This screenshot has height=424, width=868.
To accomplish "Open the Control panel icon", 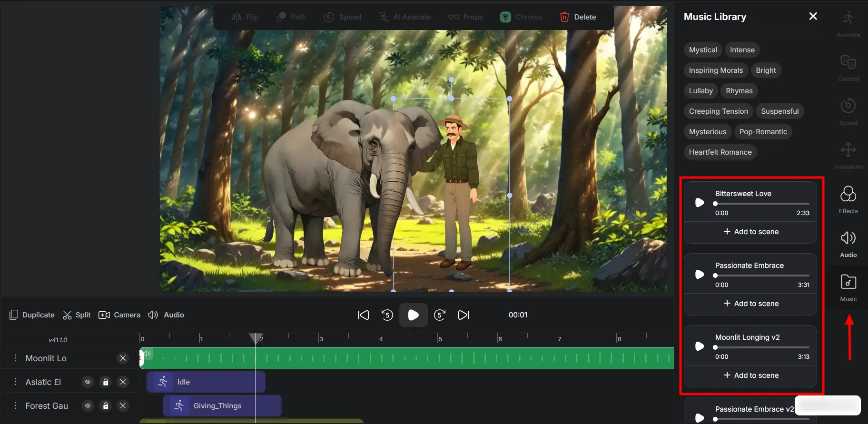I will point(848,69).
